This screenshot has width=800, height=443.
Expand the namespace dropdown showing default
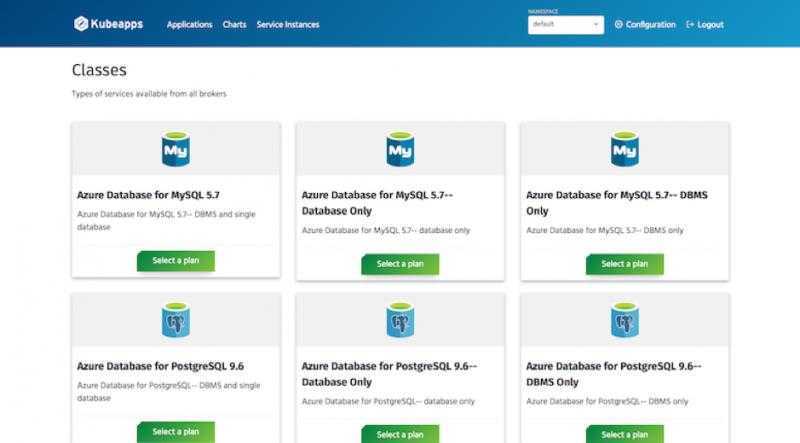point(566,24)
